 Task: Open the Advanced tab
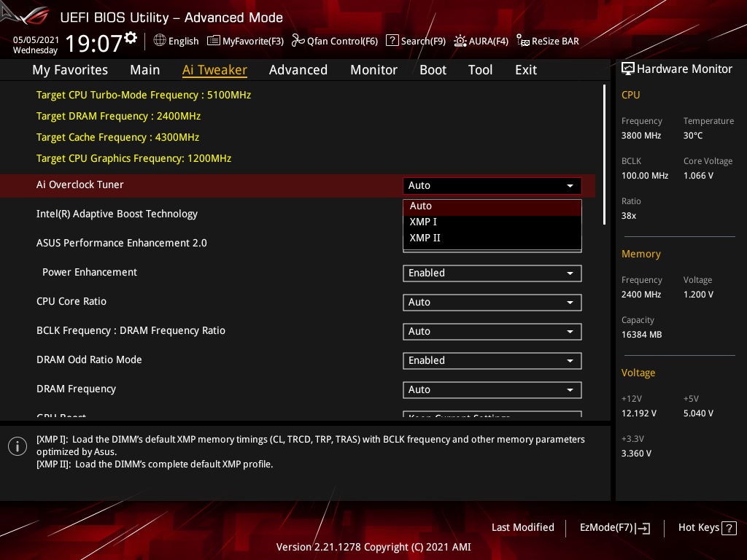(298, 70)
